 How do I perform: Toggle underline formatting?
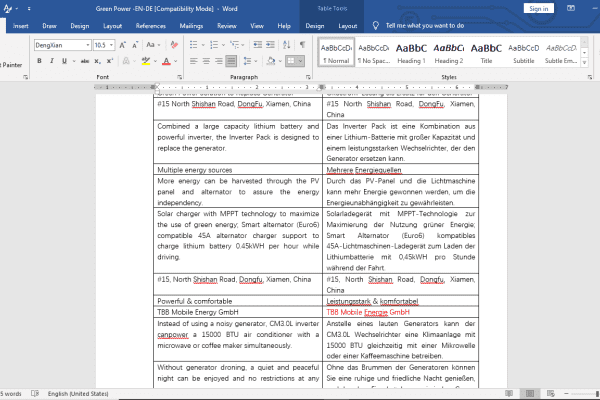tap(64, 61)
